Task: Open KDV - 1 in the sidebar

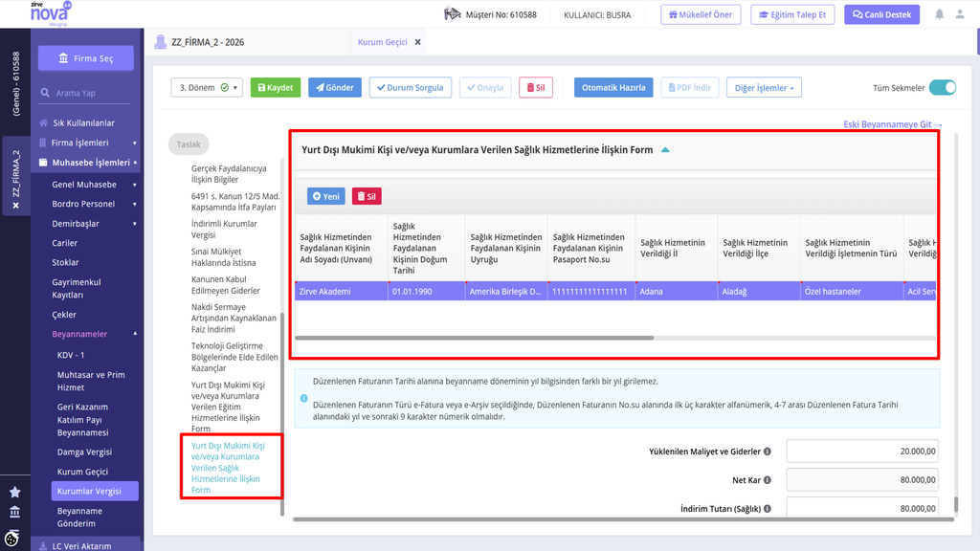Action: 71,355
